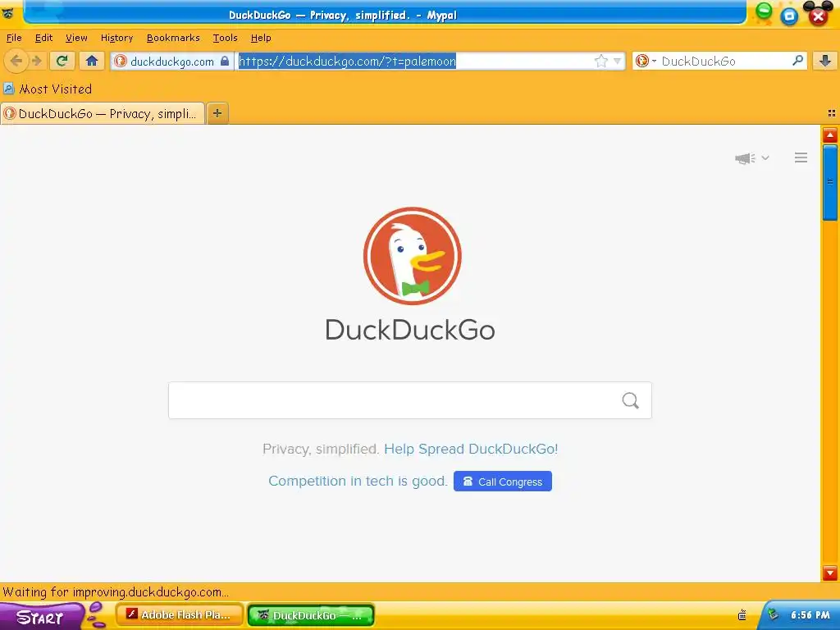This screenshot has width=840, height=630.
Task: Minimize the window with the green button
Action: [x=764, y=11]
